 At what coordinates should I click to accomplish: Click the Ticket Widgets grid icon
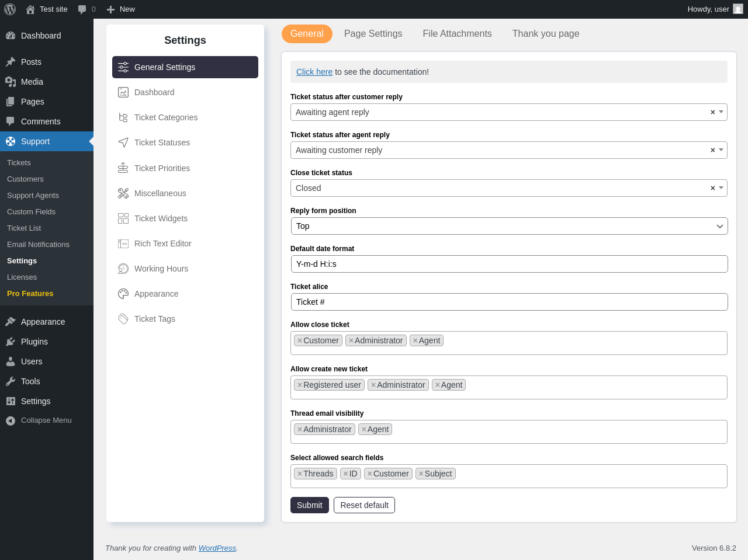[x=123, y=218]
